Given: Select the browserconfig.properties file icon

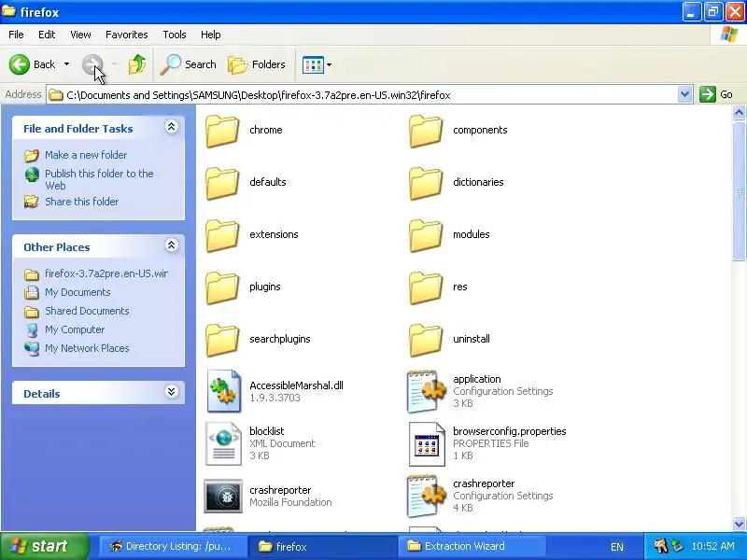Looking at the screenshot, I should click(427, 444).
